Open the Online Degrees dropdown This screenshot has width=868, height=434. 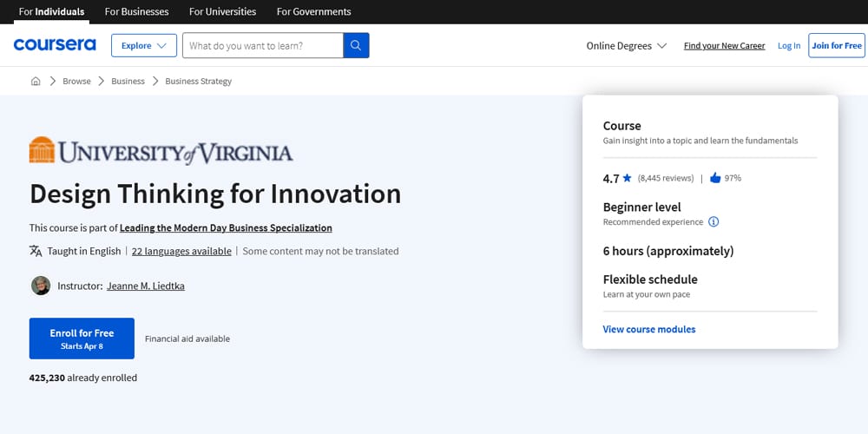(626, 45)
